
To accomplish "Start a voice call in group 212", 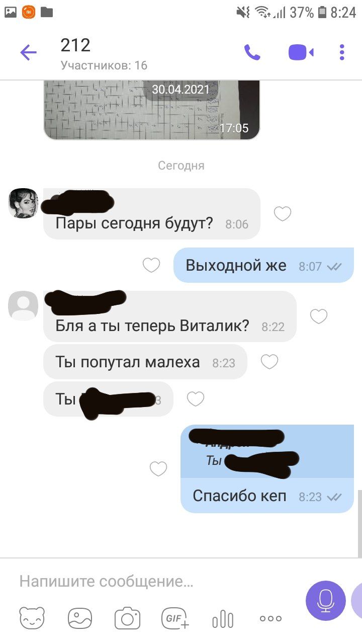I will [x=252, y=52].
